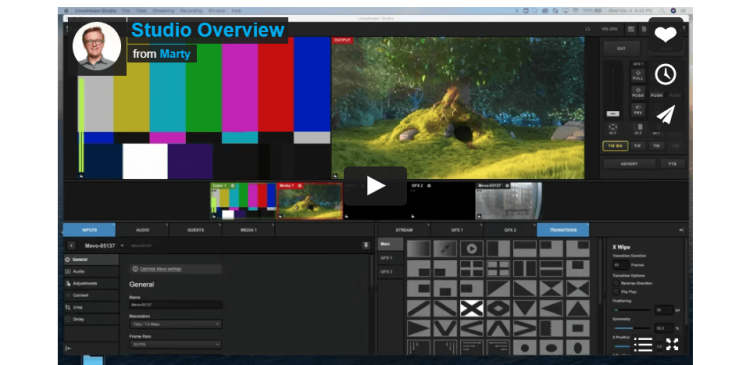Like this video with the heart icon
The height and width of the screenshot is (365, 750).
tap(665, 34)
